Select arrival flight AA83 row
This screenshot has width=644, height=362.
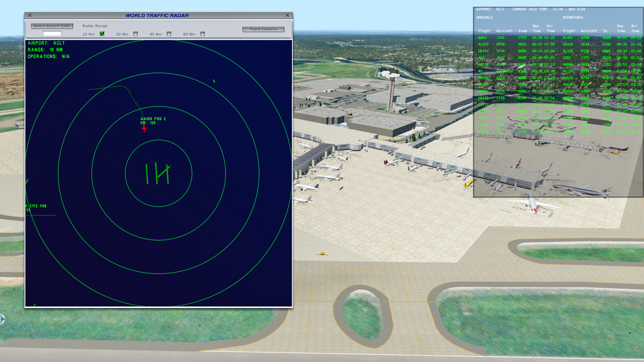click(482, 38)
